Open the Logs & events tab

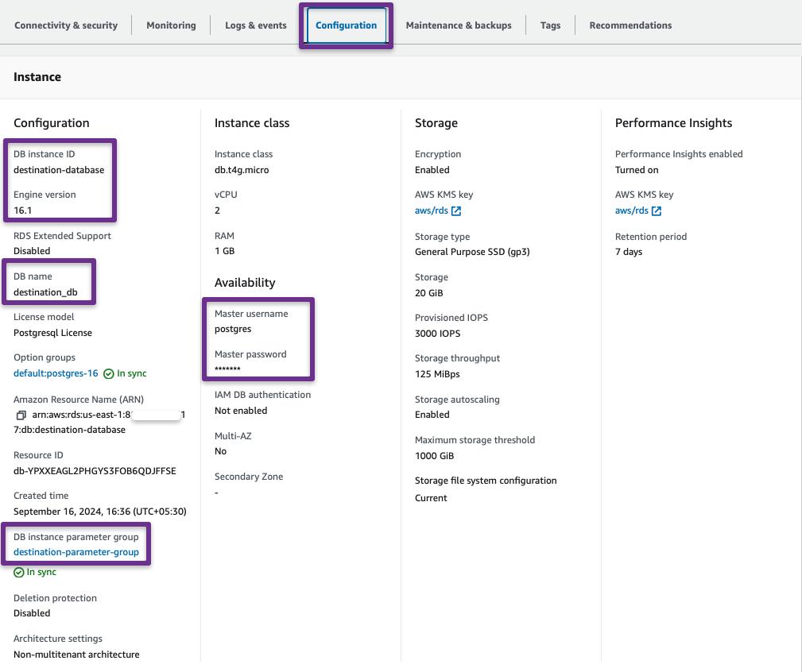[255, 25]
